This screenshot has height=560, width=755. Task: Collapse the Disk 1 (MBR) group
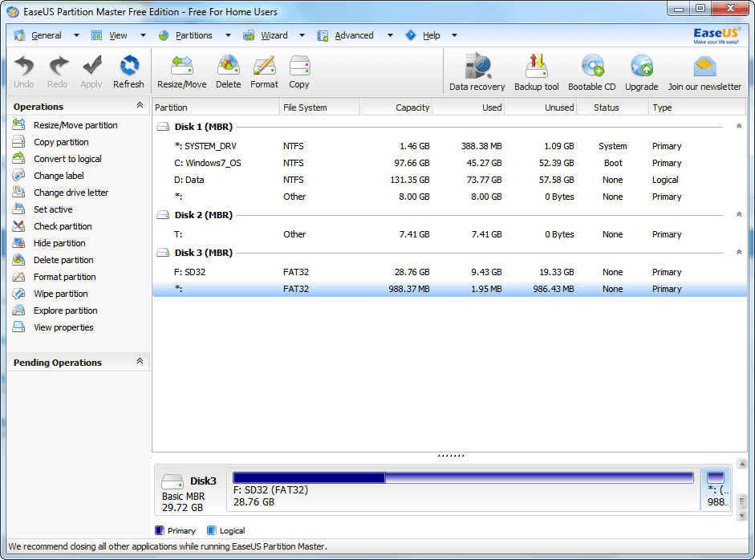pos(739,126)
